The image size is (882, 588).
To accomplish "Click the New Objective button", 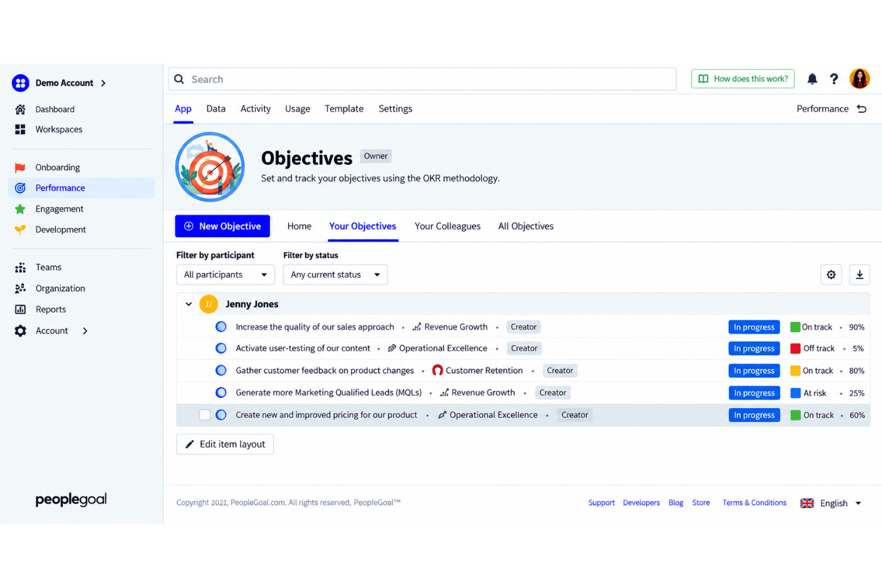I will (222, 226).
